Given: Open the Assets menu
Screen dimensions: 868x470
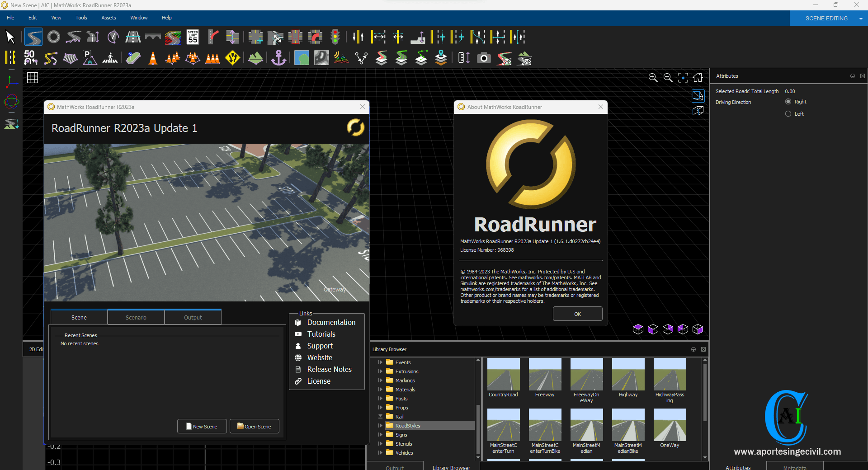Looking at the screenshot, I should coord(108,18).
